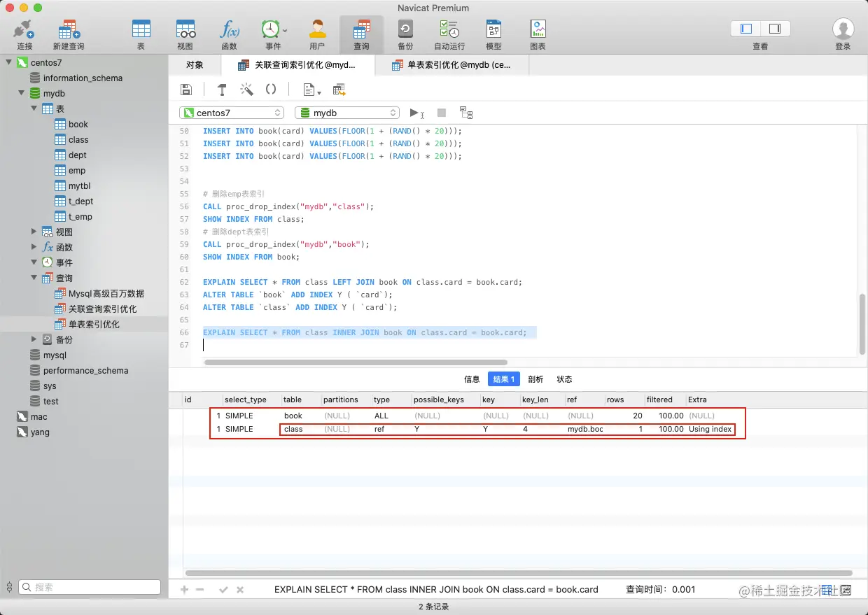Click the discard changes X icon
868x615 pixels.
(x=240, y=590)
